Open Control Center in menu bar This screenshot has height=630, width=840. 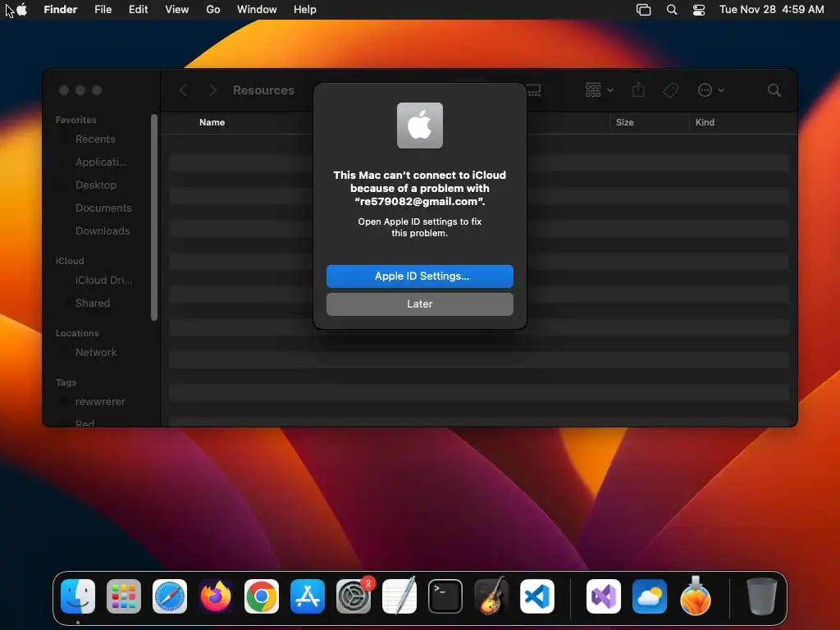coord(699,10)
